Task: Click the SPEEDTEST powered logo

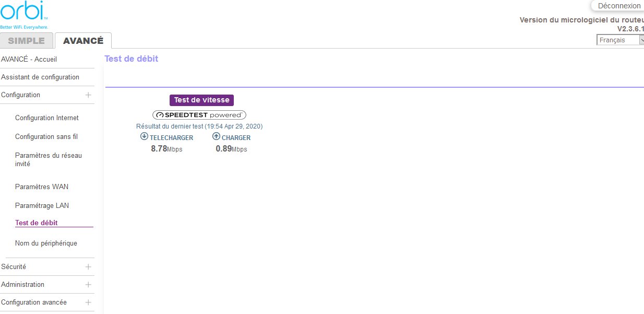Action: click(199, 115)
